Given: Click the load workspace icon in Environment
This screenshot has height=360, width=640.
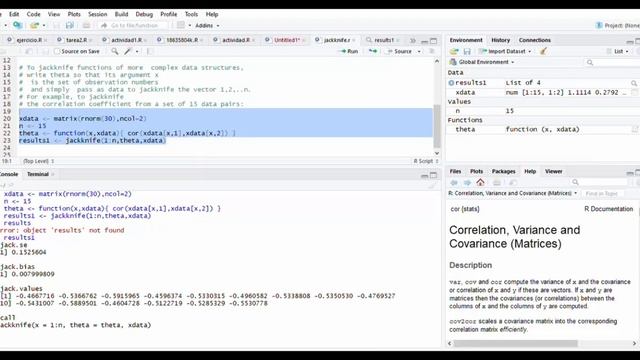Looking at the screenshot, I should tap(454, 51).
